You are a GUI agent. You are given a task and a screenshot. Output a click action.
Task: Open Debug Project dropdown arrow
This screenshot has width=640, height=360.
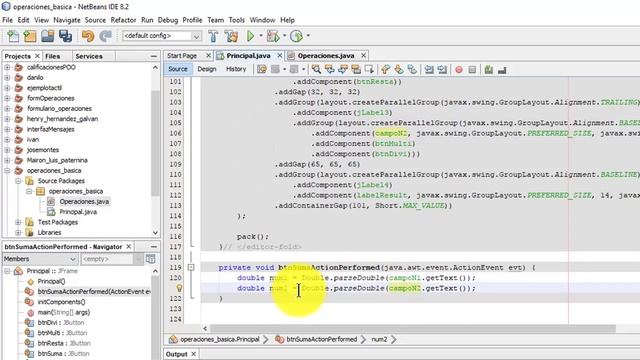284,36
